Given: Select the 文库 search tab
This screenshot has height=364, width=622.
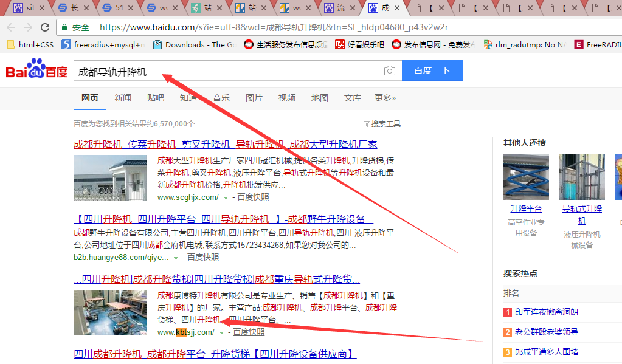Looking at the screenshot, I should 353,98.
